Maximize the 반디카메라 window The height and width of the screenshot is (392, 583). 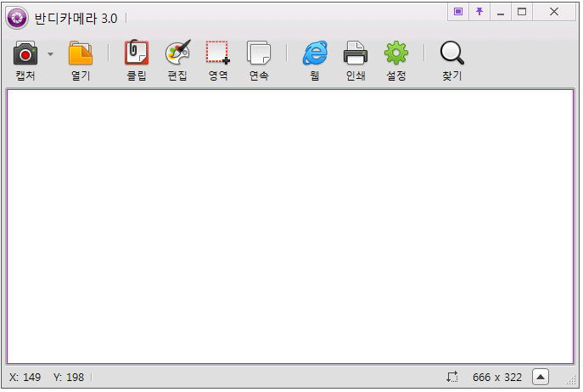pos(522,12)
